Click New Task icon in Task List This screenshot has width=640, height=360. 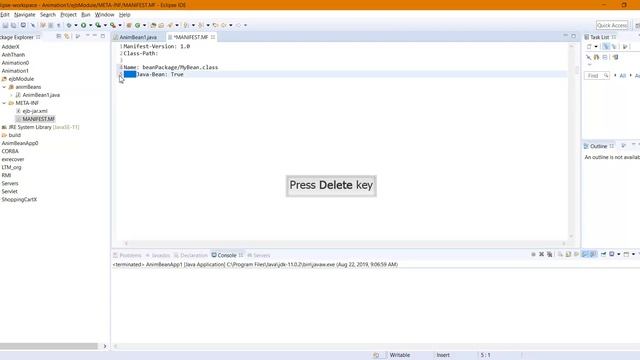589,47
